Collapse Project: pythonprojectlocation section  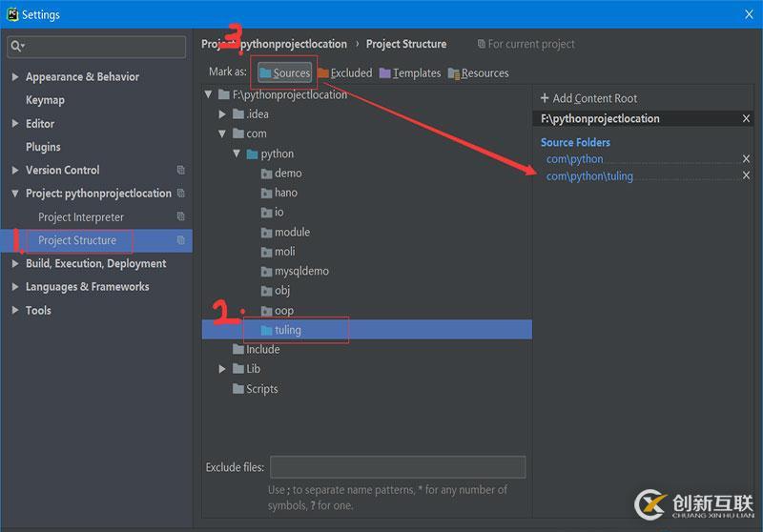tap(15, 194)
